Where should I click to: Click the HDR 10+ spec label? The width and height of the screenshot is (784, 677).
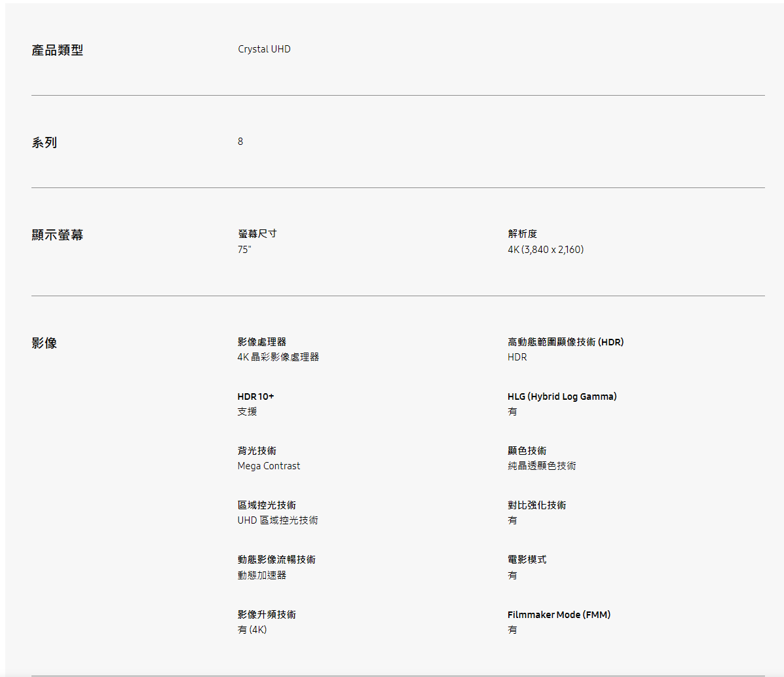point(255,397)
